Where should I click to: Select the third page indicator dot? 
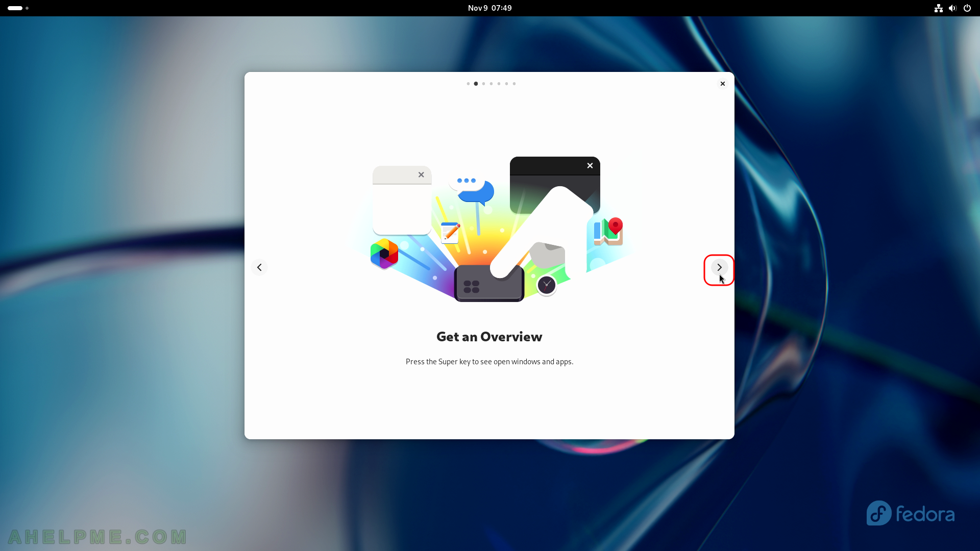(483, 84)
